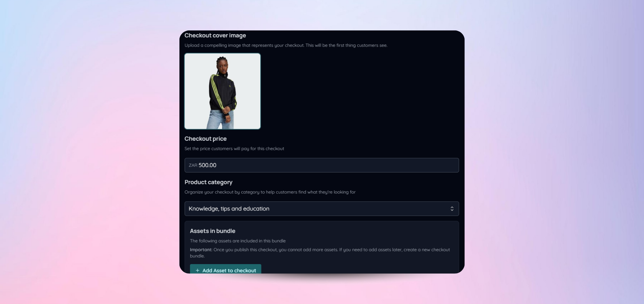Click the 'Checkout price' heading
Image resolution: width=644 pixels, height=304 pixels.
(206, 139)
